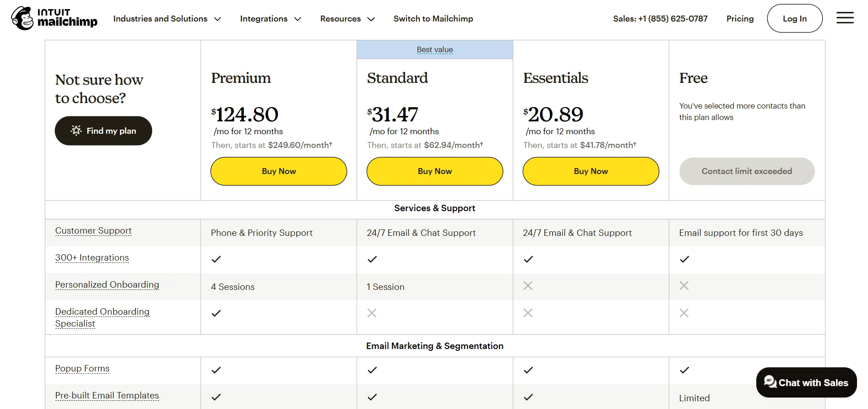The image size is (868, 409).
Task: Click Buy Now for the Essentials plan
Action: (x=591, y=171)
